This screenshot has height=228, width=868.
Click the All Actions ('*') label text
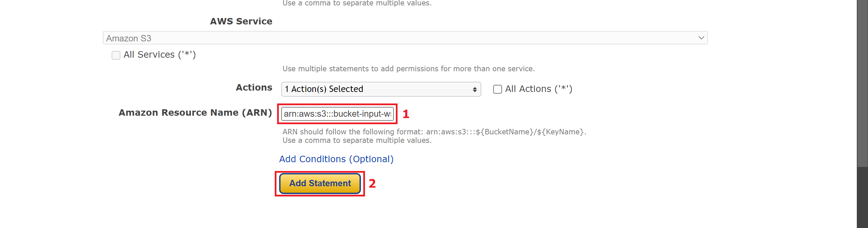point(539,89)
